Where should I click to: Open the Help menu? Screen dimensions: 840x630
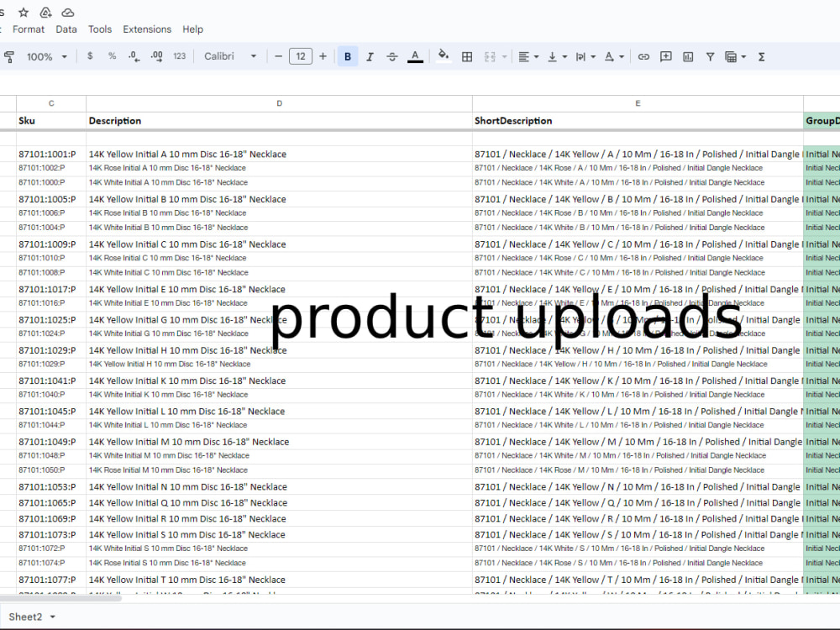click(x=193, y=29)
